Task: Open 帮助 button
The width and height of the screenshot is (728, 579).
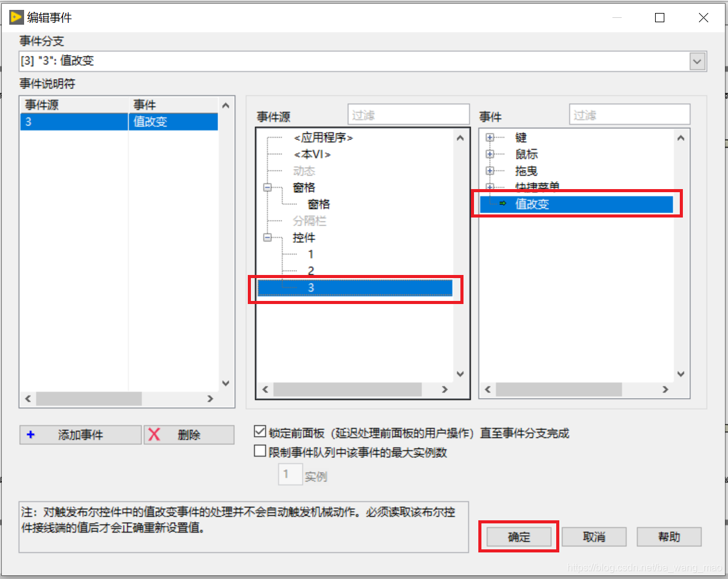Action: pos(669,537)
